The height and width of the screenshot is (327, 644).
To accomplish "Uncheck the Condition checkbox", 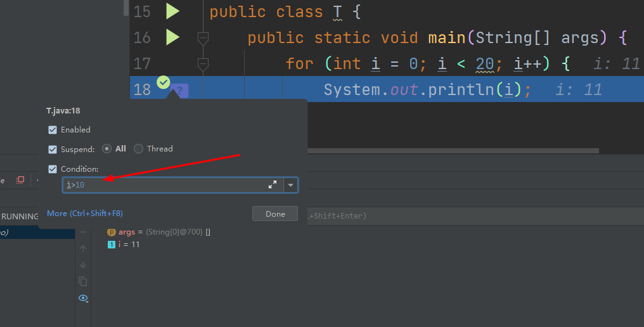I will coord(53,169).
